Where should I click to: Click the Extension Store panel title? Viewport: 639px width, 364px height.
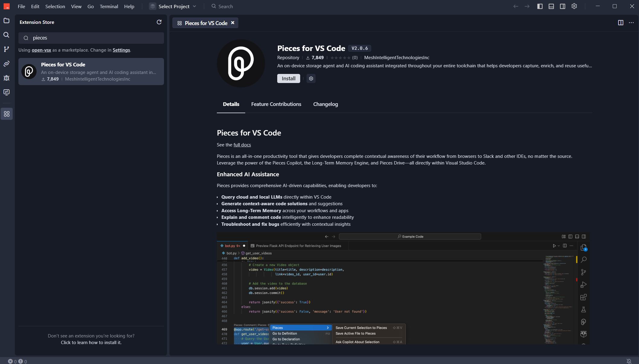37,22
